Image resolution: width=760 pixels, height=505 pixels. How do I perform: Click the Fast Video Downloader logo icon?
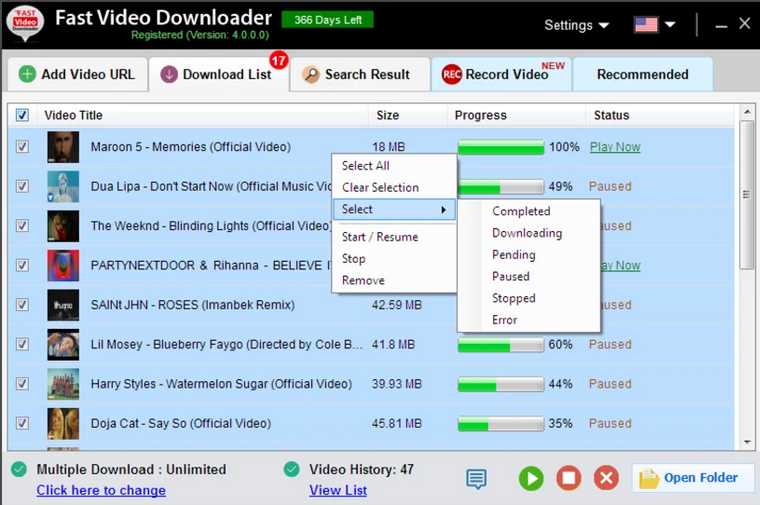pos(25,23)
